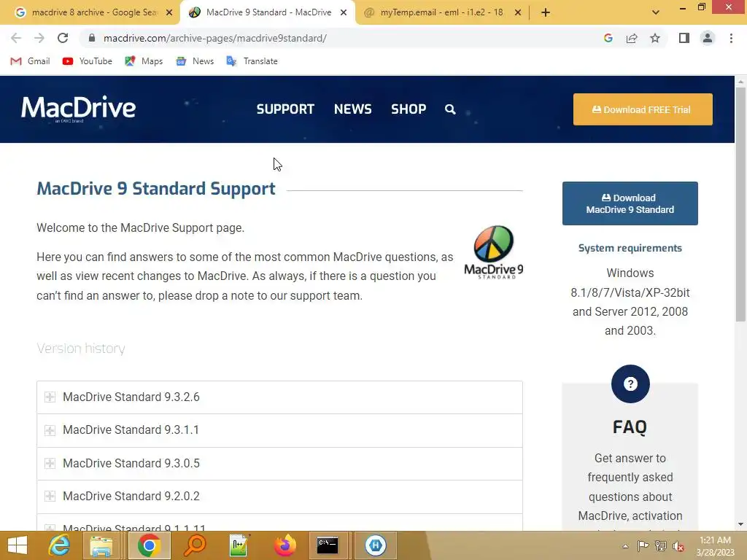The height and width of the screenshot is (560, 747).
Task: Click the address bar URL
Action: pyautogui.click(x=215, y=38)
